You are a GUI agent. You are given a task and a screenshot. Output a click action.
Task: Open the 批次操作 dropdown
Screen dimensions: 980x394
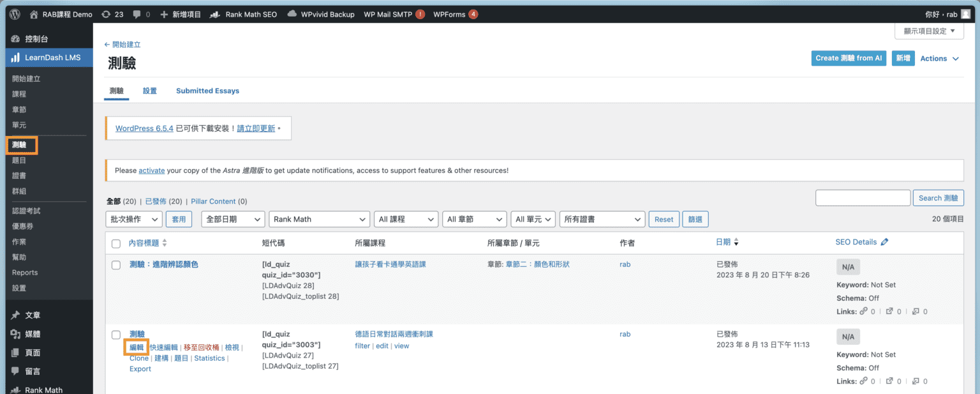point(133,219)
